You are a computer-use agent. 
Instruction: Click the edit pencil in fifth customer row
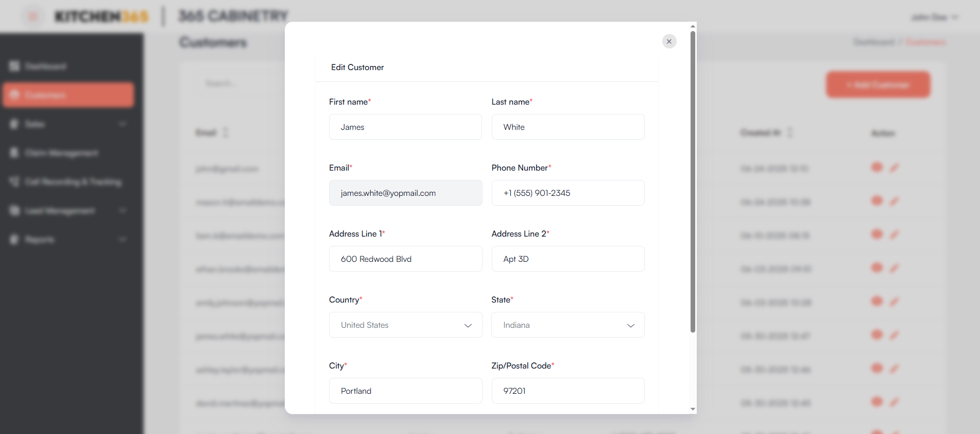tap(895, 301)
